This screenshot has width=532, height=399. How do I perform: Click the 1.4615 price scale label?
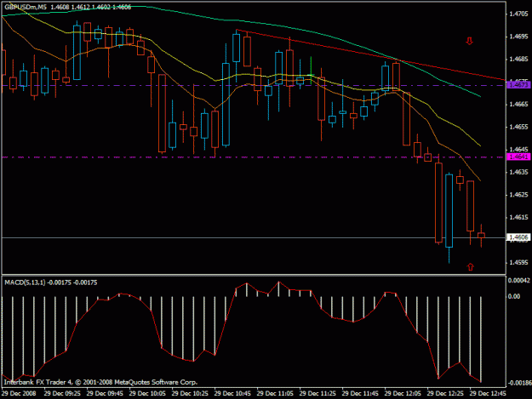coord(518,217)
